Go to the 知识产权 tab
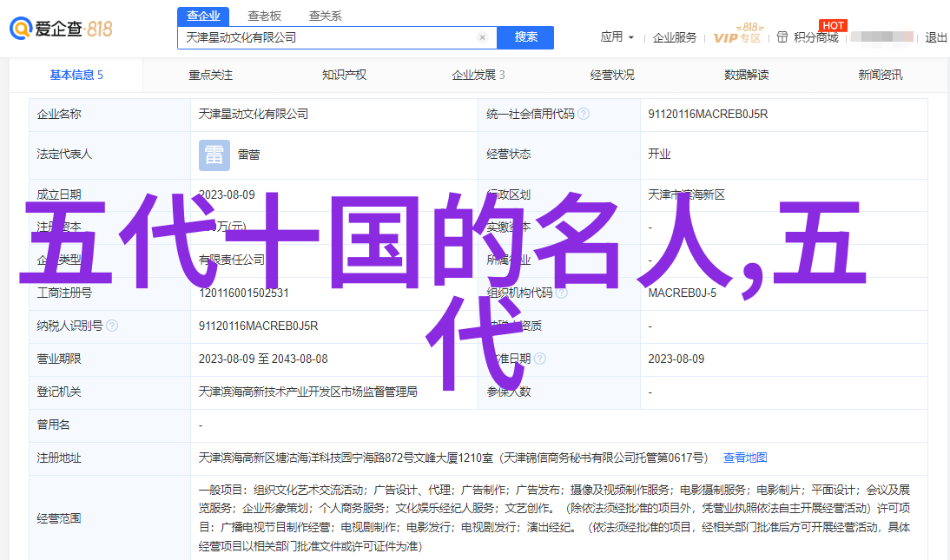This screenshot has width=950, height=560. (x=344, y=76)
